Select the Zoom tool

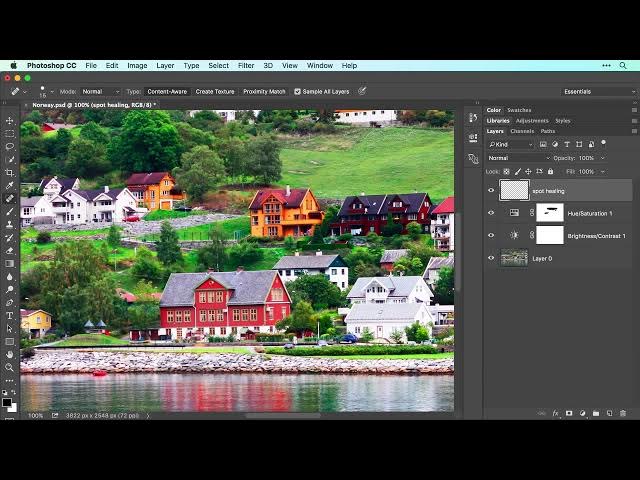pyautogui.click(x=10, y=367)
